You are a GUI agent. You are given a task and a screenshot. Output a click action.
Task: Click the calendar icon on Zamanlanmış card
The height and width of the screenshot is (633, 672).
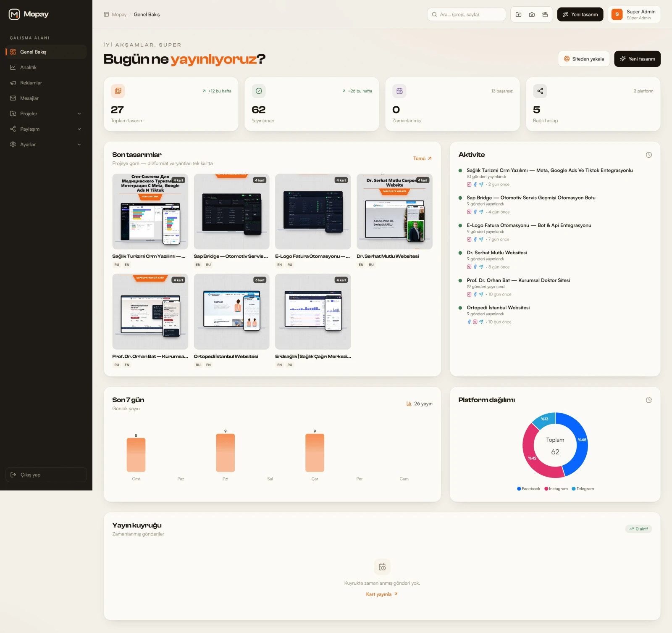399,91
